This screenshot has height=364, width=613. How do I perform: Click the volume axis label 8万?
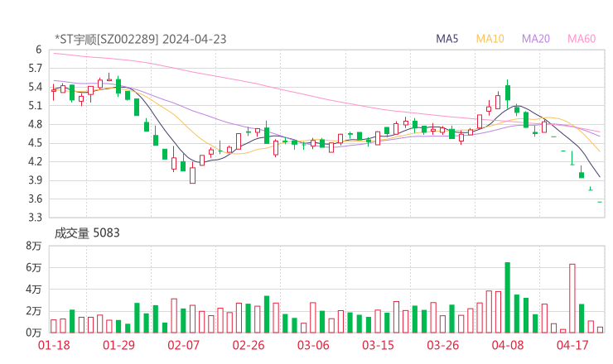coord(34,246)
